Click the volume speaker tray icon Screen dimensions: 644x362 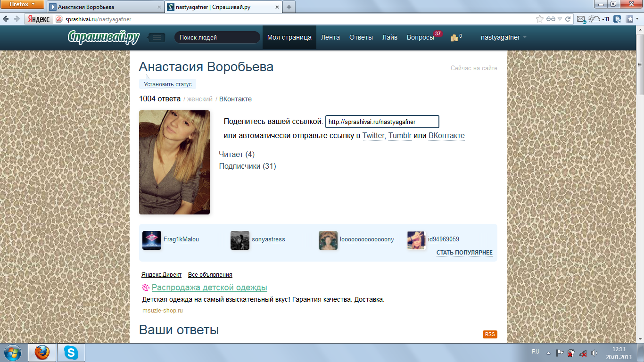594,353
